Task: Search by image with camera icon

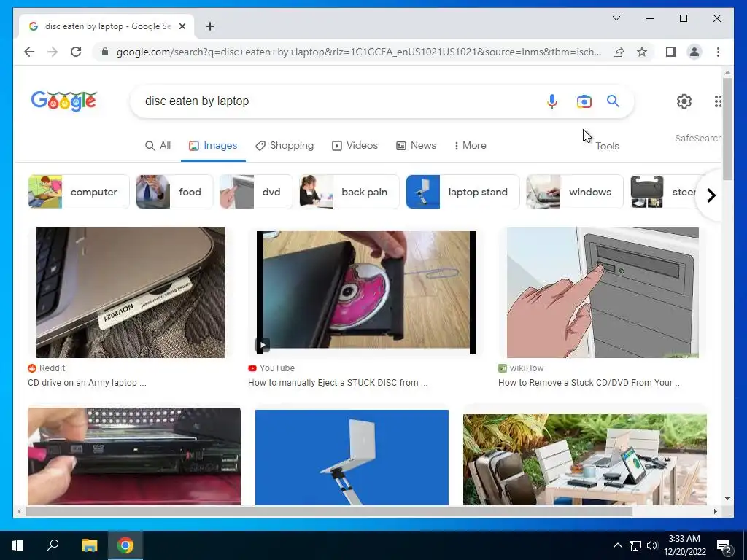Action: pyautogui.click(x=584, y=101)
